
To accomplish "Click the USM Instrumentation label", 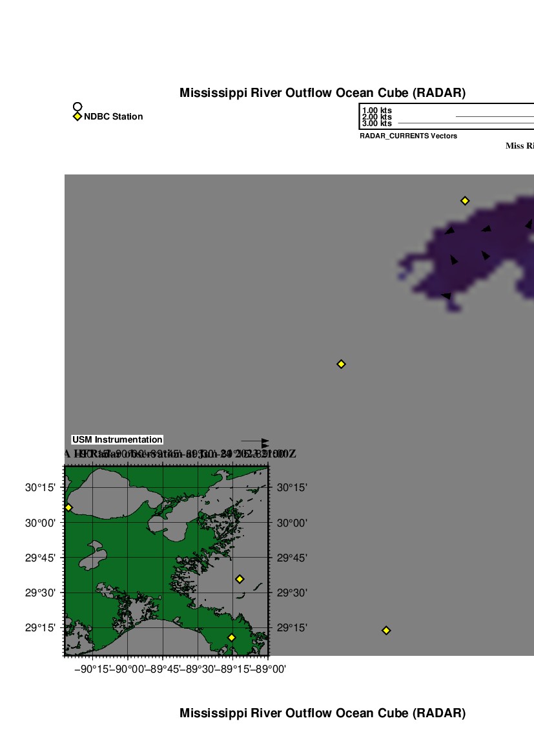I will tap(117, 439).
